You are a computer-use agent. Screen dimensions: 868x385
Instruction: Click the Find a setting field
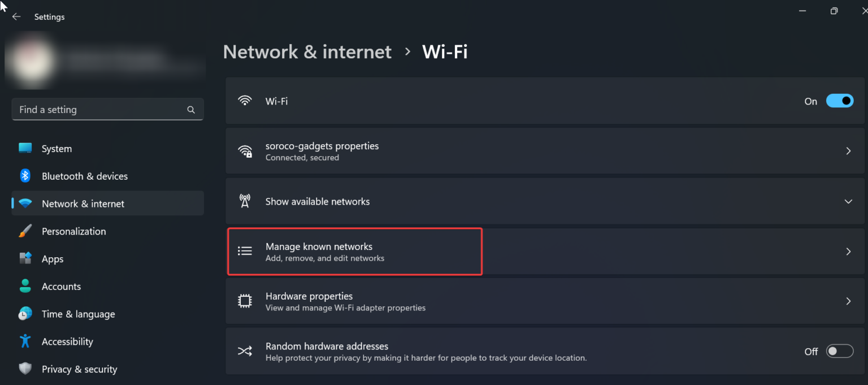pyautogui.click(x=99, y=110)
